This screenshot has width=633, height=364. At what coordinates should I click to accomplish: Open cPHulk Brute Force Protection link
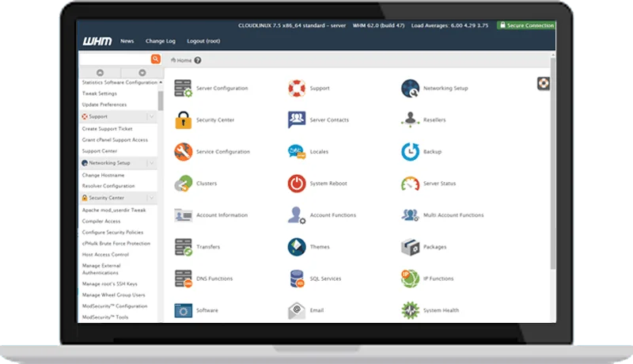tap(116, 244)
